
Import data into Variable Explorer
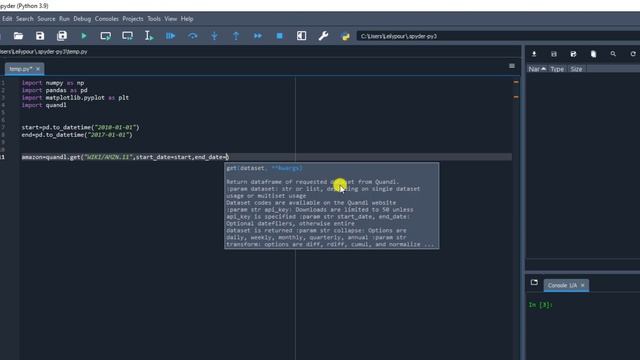[534, 54]
